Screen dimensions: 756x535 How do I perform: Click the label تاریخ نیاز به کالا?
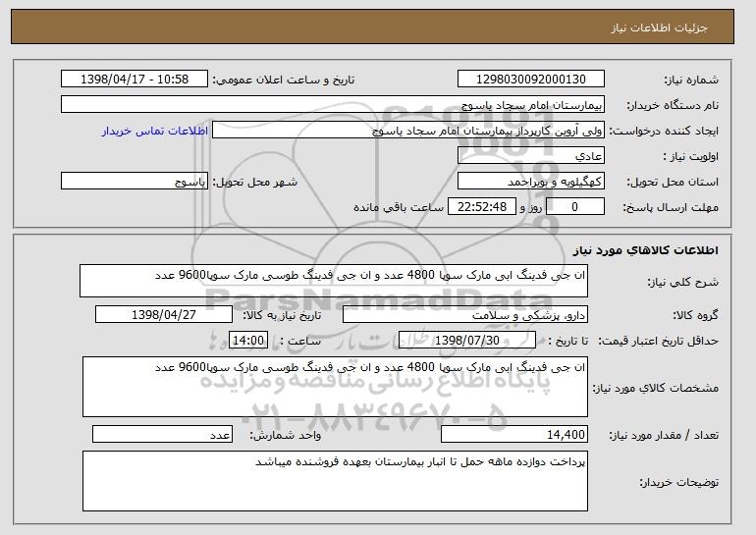[x=282, y=315]
